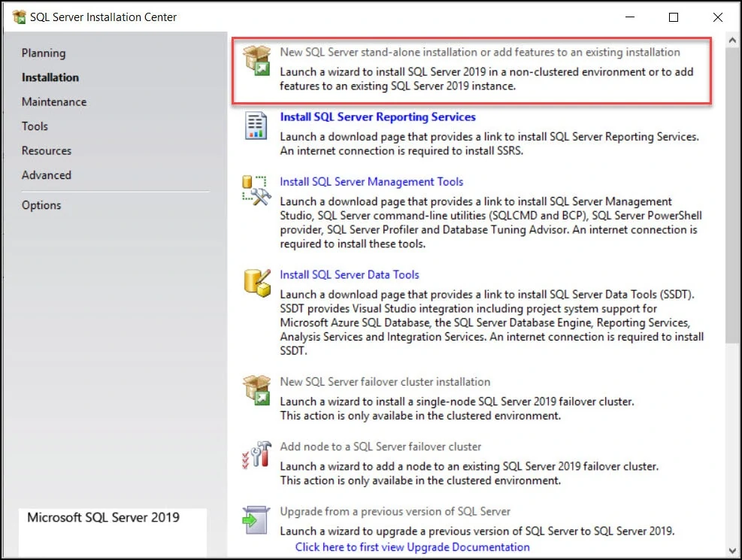Click the stand-alone installation wizard description text
742x560 pixels.
coord(486,79)
